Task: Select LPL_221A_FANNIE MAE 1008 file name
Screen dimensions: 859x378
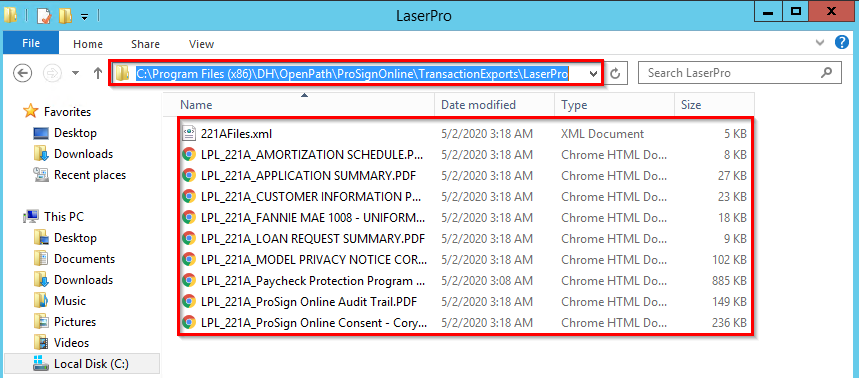Action: (x=313, y=217)
